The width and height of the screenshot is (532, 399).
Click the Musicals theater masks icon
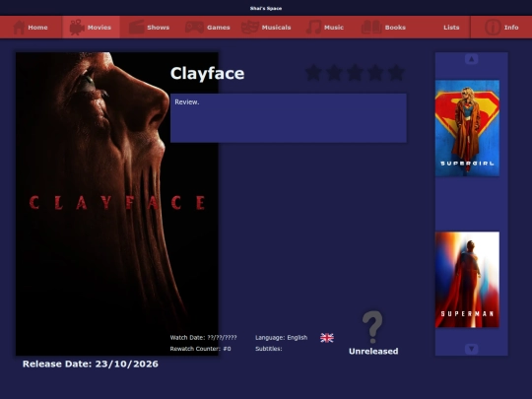click(250, 28)
